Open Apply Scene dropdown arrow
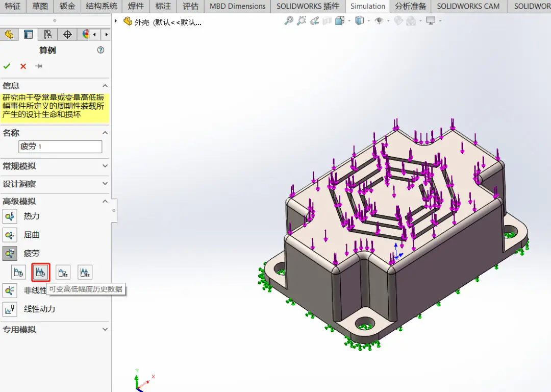This screenshot has height=392, width=551. tap(420, 21)
